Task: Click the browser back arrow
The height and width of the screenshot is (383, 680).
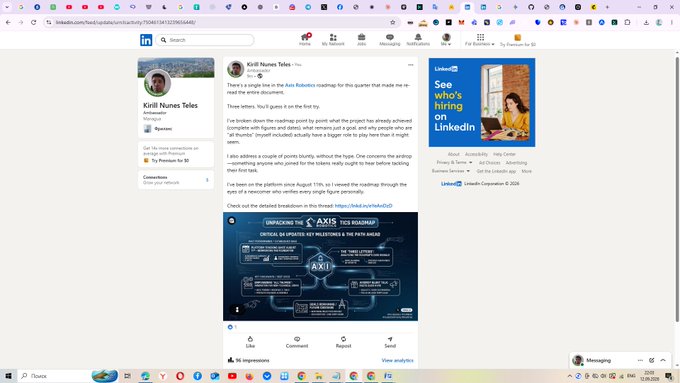Action: pyautogui.click(x=8, y=22)
